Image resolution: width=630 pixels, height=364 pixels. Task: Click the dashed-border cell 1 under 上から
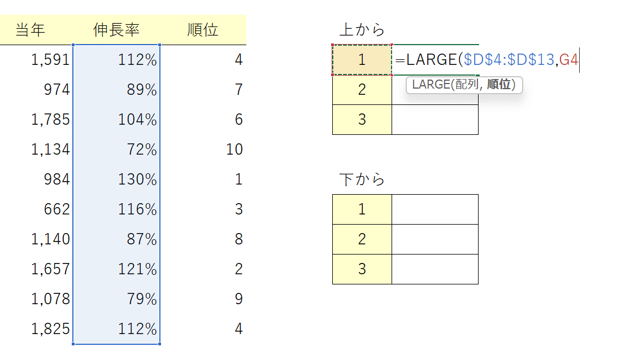pyautogui.click(x=362, y=60)
